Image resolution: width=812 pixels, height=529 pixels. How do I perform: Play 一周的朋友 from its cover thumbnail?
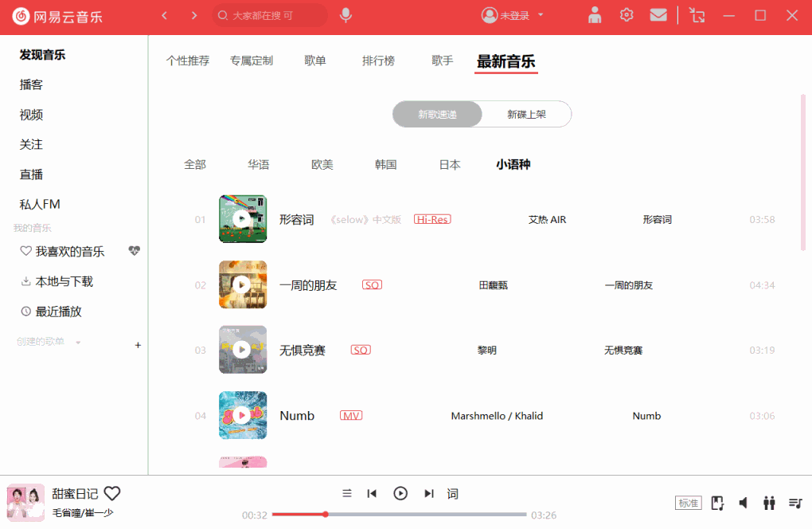pyautogui.click(x=243, y=284)
